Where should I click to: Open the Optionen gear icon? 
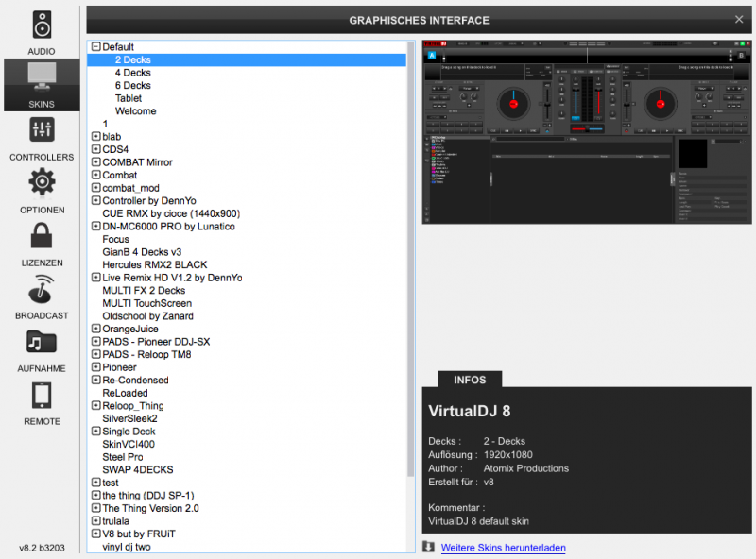(42, 181)
